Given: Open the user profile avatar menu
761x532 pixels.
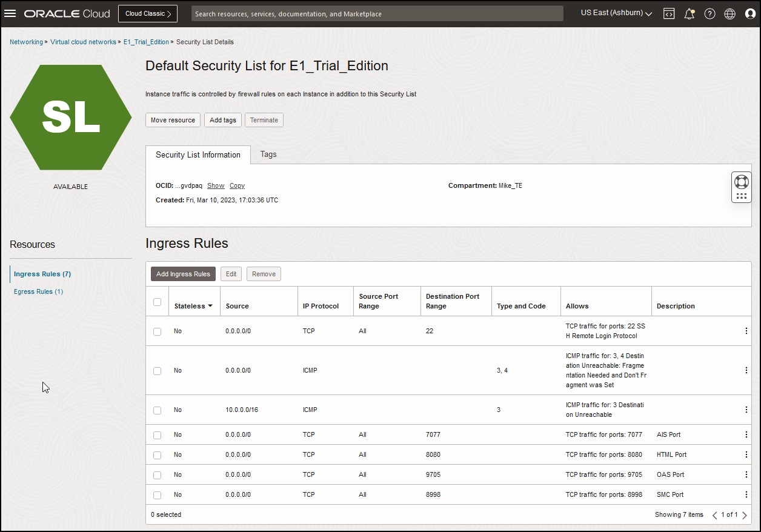Looking at the screenshot, I should pyautogui.click(x=749, y=13).
